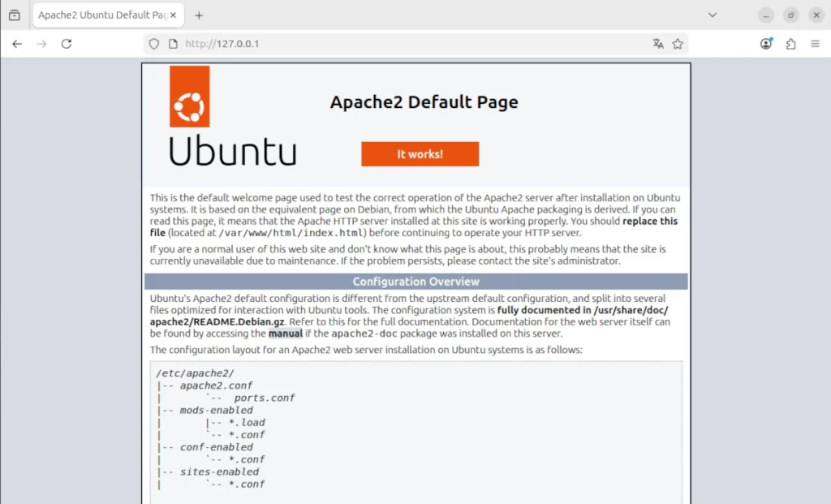Bookmark this page with the star icon

coord(678,44)
